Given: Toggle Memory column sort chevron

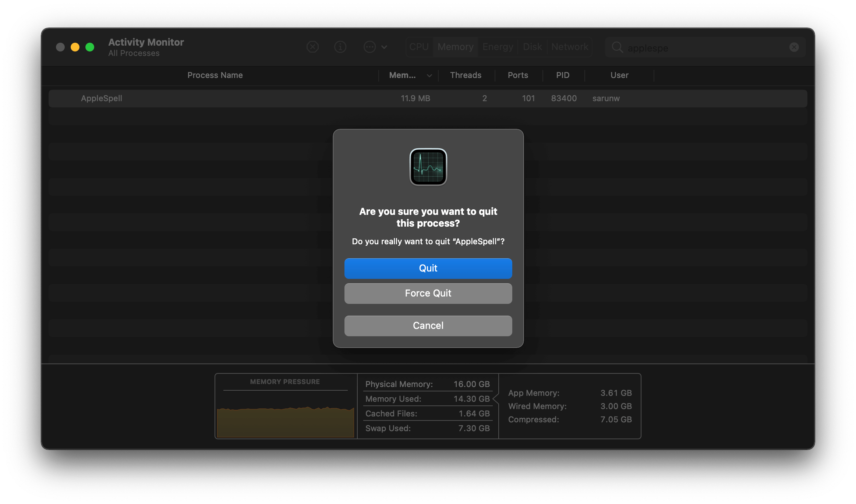Looking at the screenshot, I should [x=429, y=76].
